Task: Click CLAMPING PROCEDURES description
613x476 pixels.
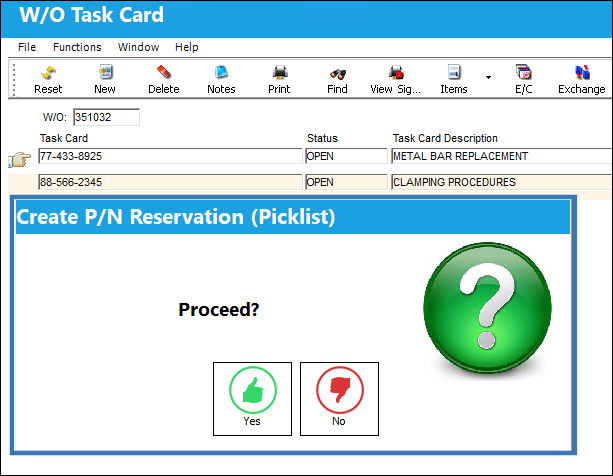Action: click(x=502, y=182)
